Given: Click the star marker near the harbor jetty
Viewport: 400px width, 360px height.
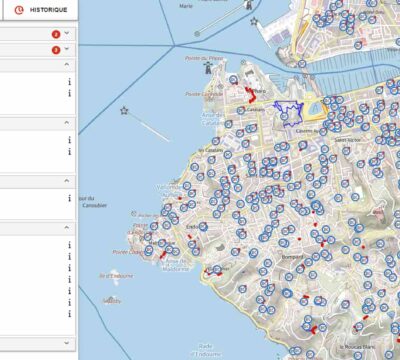Looking at the screenshot, I should click(x=254, y=22).
